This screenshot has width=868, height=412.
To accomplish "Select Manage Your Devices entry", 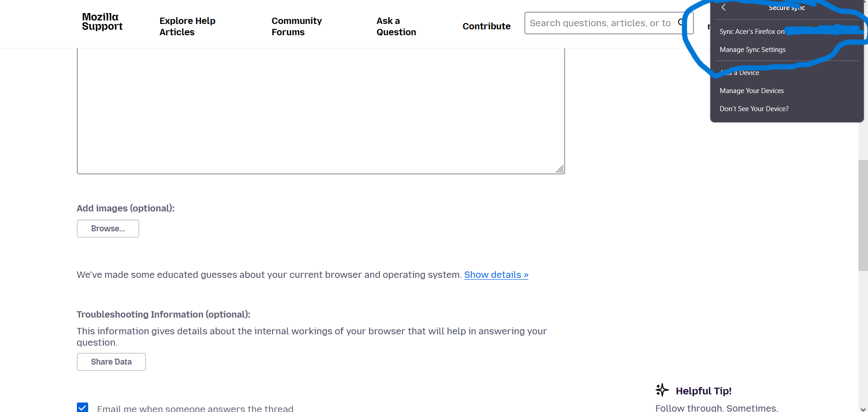I will (751, 91).
